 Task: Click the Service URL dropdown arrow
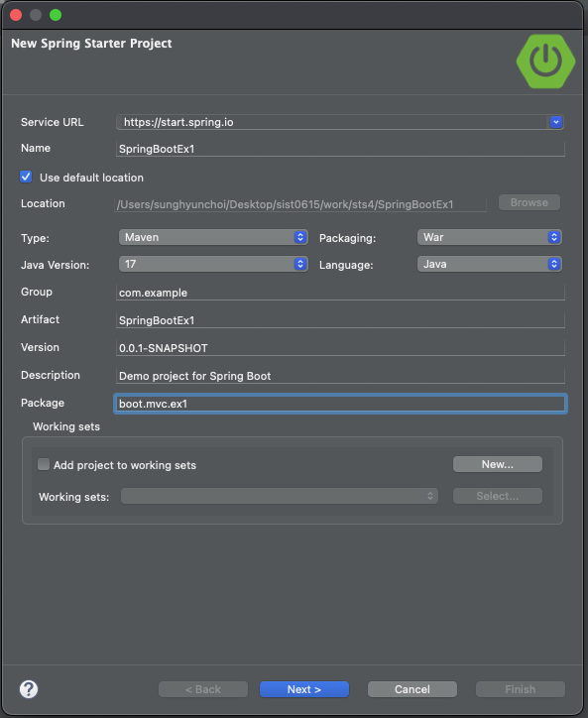[x=556, y=122]
